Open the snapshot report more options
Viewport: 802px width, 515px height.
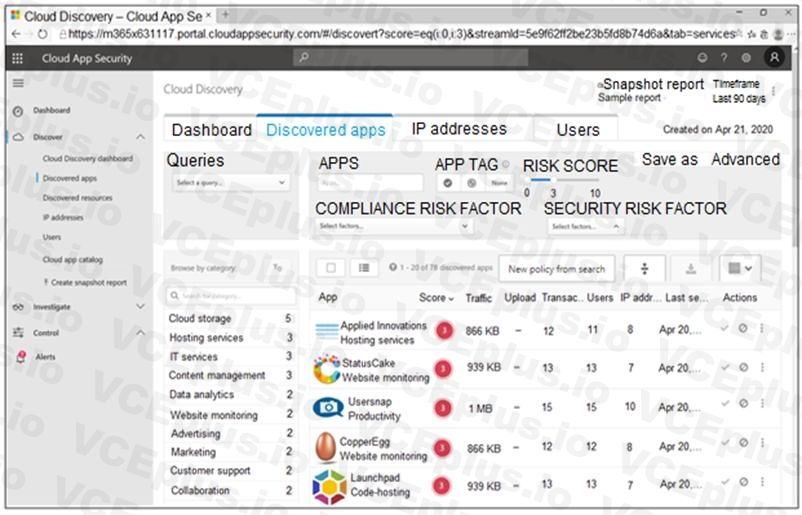click(x=774, y=91)
